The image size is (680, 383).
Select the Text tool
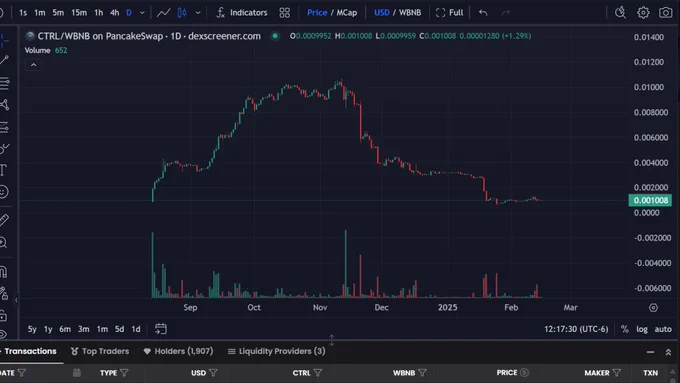(3, 170)
